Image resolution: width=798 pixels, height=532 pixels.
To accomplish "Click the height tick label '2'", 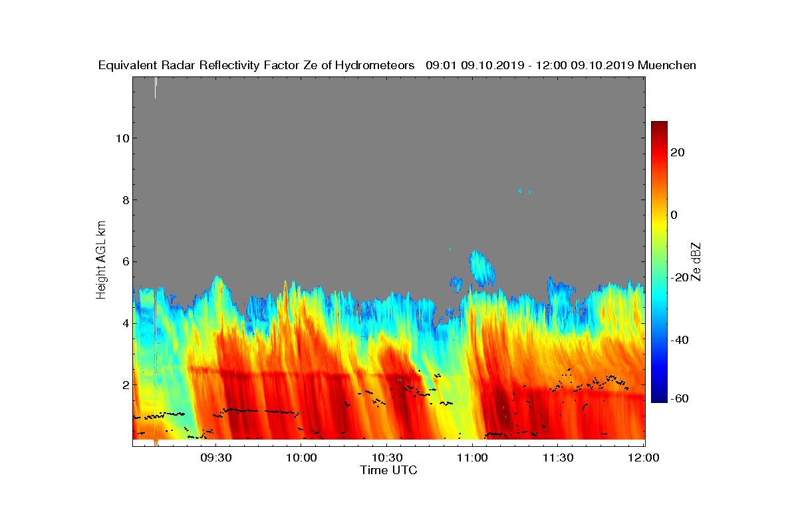I will click(124, 384).
